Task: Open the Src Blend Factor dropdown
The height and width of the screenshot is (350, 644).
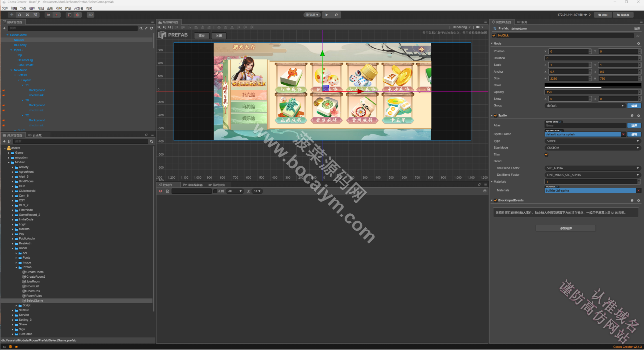Action: (x=592, y=168)
